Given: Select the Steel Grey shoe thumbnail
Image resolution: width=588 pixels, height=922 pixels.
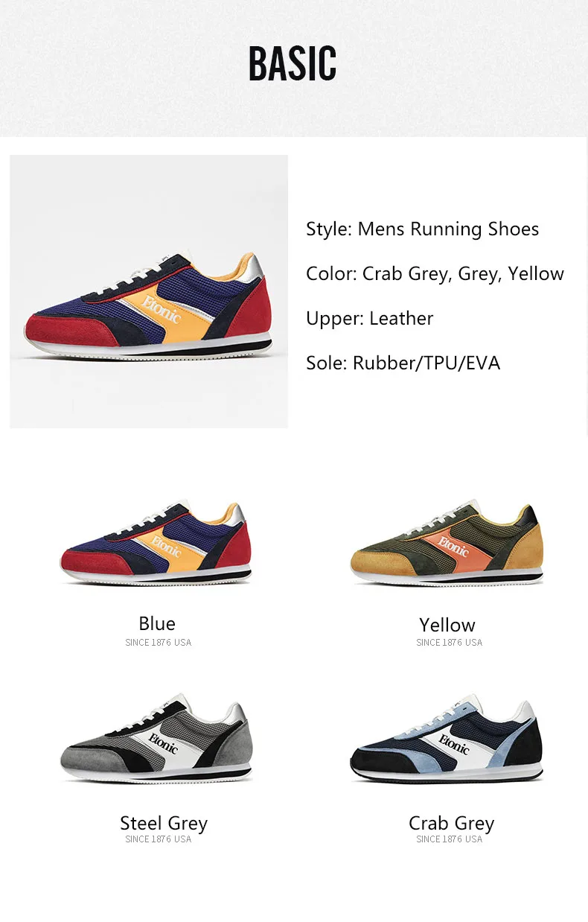Looking at the screenshot, I should click(x=156, y=740).
